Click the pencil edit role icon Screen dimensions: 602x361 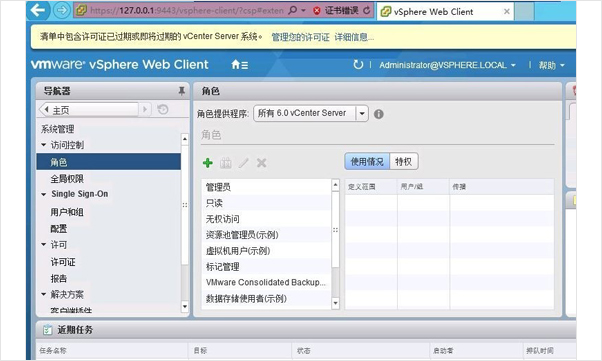(243, 163)
